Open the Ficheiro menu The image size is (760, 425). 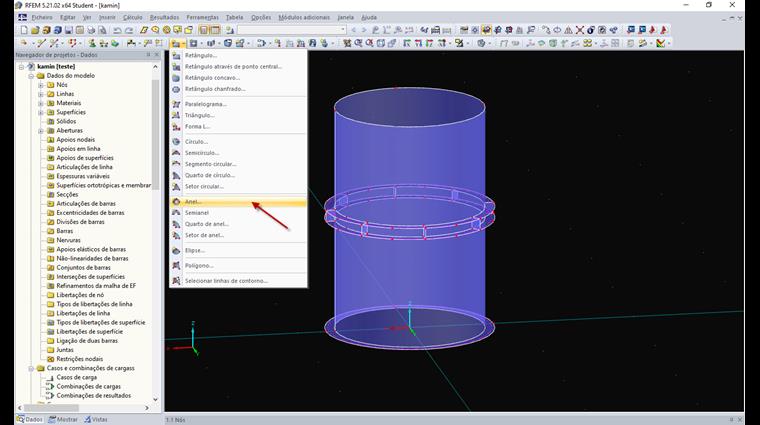[x=42, y=17]
